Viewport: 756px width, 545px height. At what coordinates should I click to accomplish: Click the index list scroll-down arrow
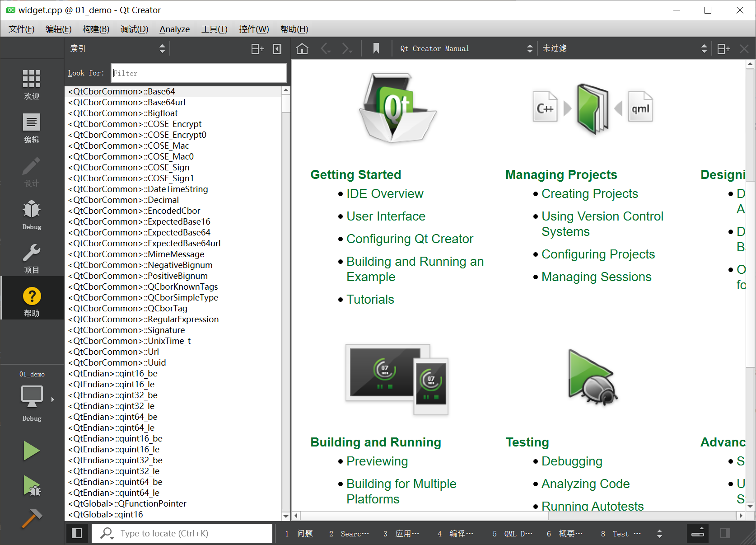pos(286,516)
